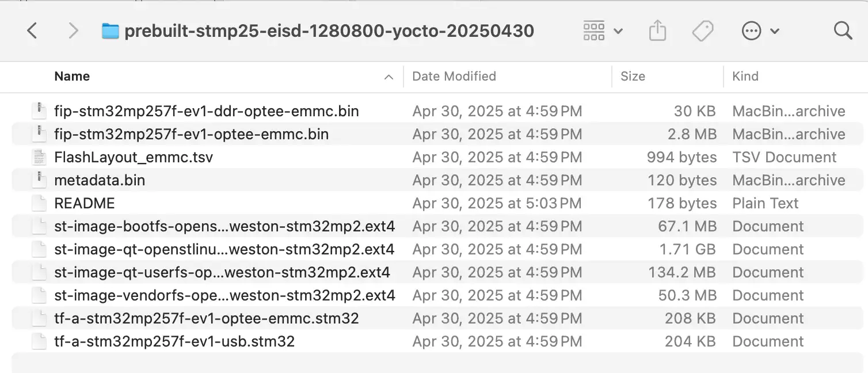Open the grouping view dropdown in toolbar
Image resolution: width=868 pixels, height=373 pixels.
point(603,31)
